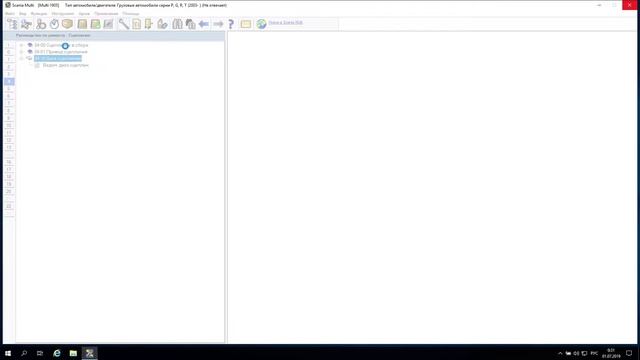Open the notification center icon
Screen dimensions: 640x360
pyautogui.click(x=629, y=353)
